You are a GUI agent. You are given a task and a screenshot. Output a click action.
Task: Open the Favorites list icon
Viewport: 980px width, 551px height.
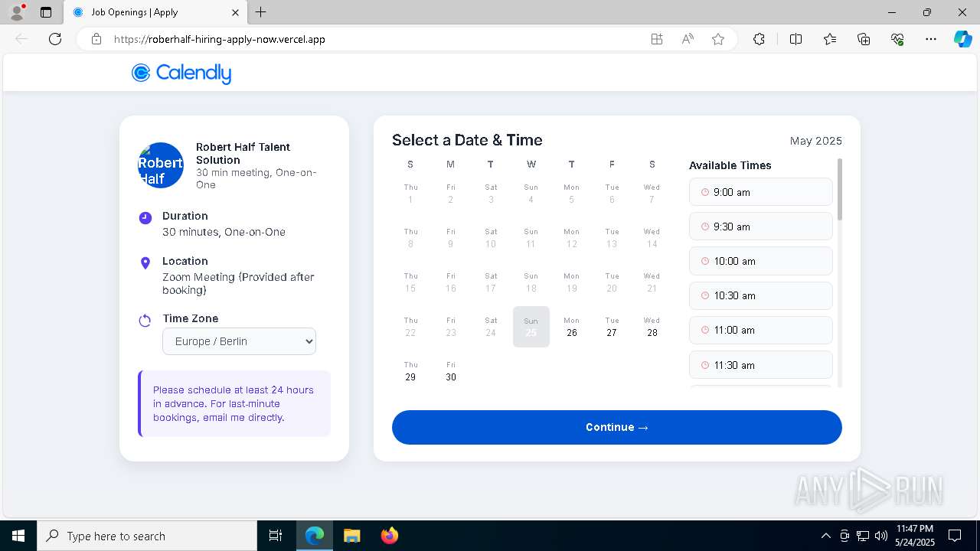click(830, 39)
